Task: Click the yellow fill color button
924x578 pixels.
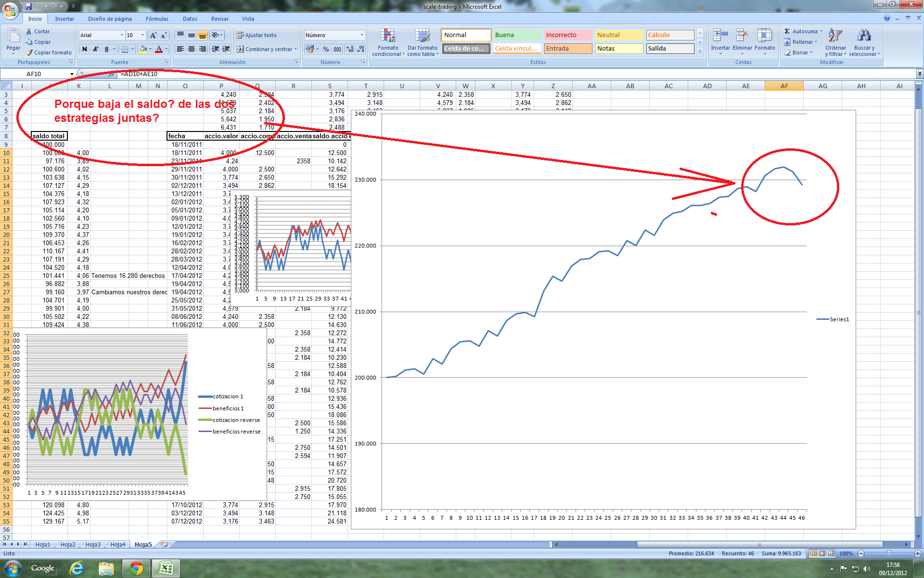Action: click(x=143, y=49)
